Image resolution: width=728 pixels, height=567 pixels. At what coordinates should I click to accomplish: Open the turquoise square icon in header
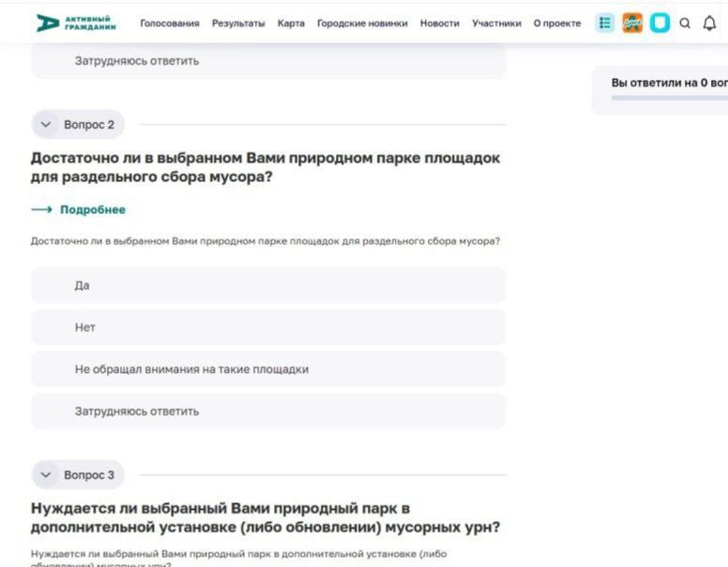point(660,23)
